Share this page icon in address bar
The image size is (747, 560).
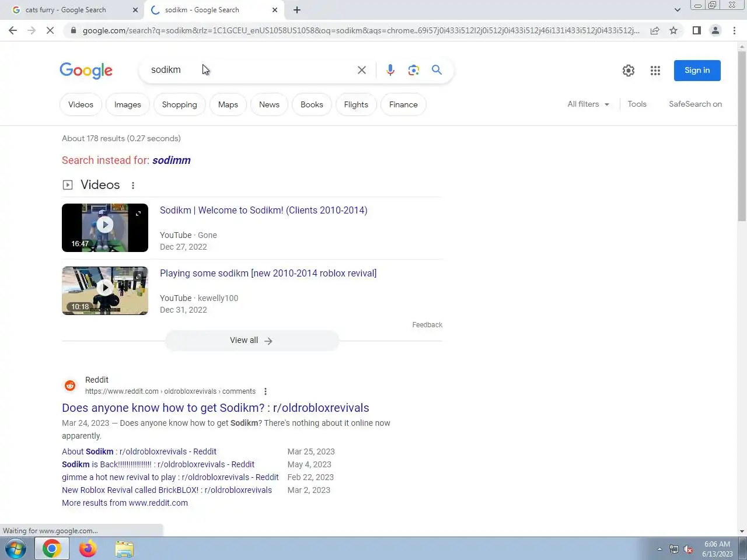pyautogui.click(x=655, y=30)
